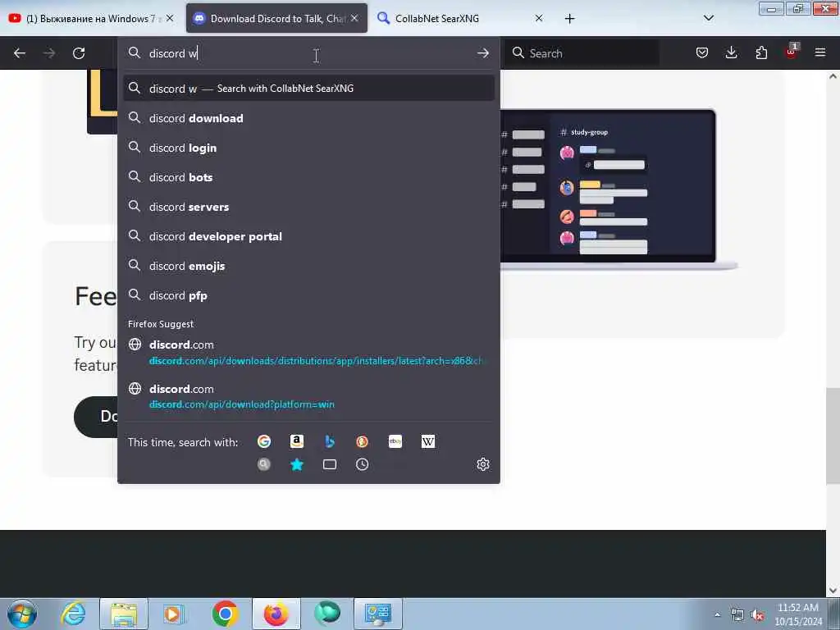The image size is (840, 630).
Task: Switch to Firefox in taskbar
Action: (x=276, y=614)
